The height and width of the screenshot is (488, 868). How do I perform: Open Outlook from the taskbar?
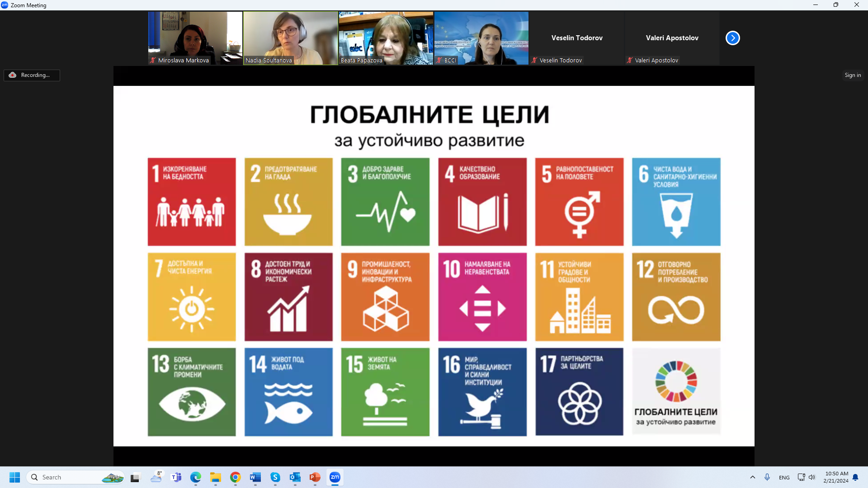pos(295,477)
